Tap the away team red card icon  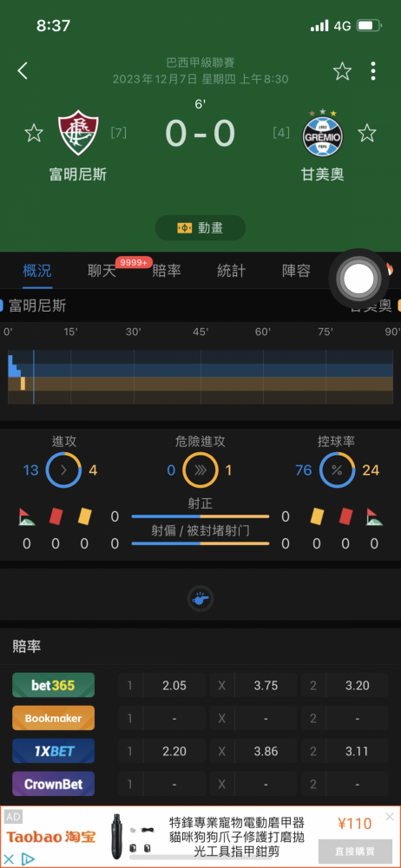tap(345, 516)
